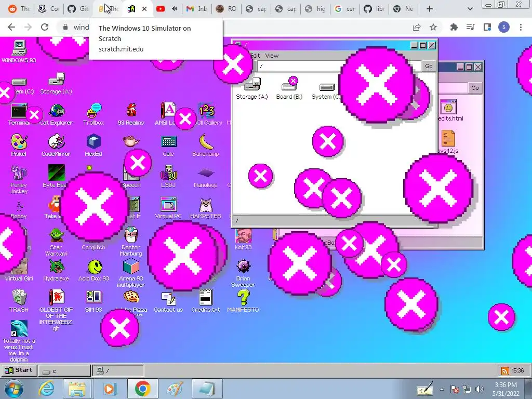Play Star Wars.avi icon
Viewport: 532px width, 399px height.
click(x=56, y=242)
